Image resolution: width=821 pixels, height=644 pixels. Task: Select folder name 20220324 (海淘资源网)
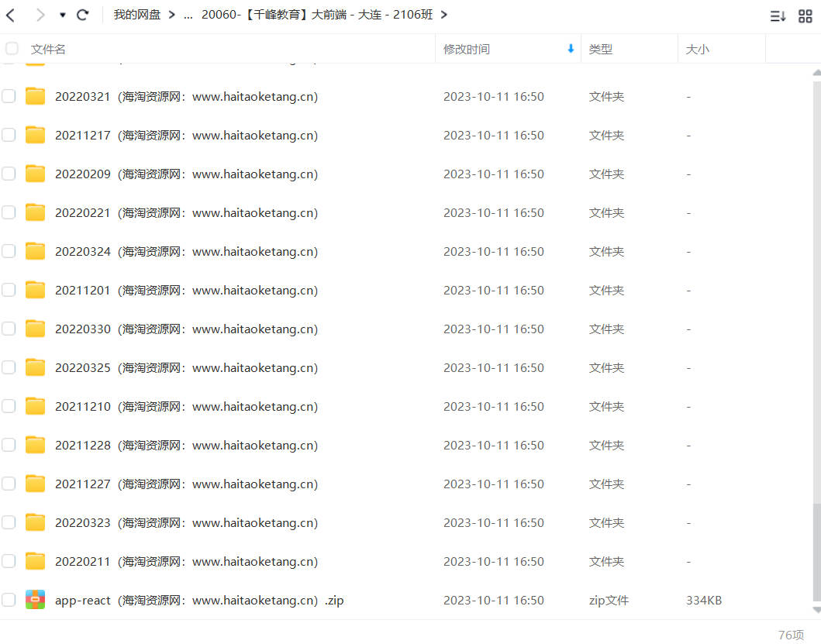186,252
